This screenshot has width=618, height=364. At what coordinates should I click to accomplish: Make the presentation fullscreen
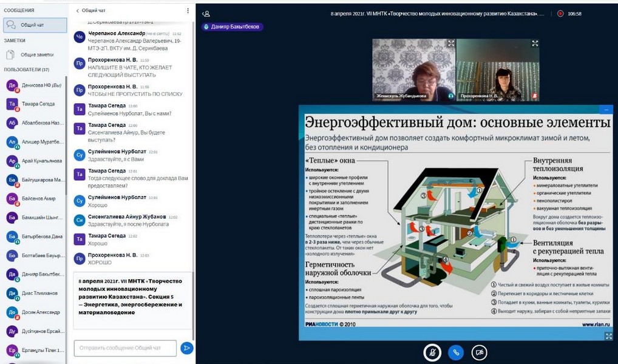pos(608,335)
